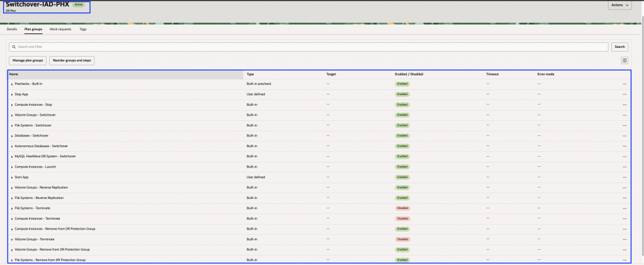Open the Work requests tab
Image resolution: width=644 pixels, height=265 pixels.
(60, 30)
